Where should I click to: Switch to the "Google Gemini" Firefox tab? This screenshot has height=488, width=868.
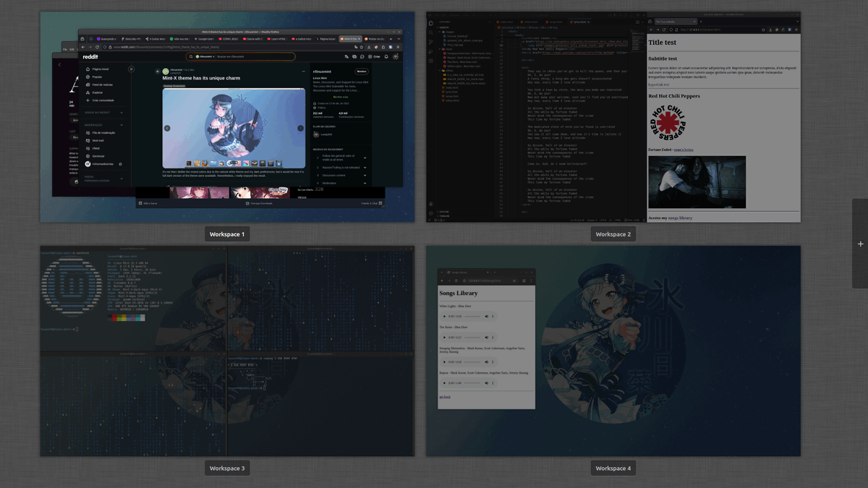click(204, 39)
